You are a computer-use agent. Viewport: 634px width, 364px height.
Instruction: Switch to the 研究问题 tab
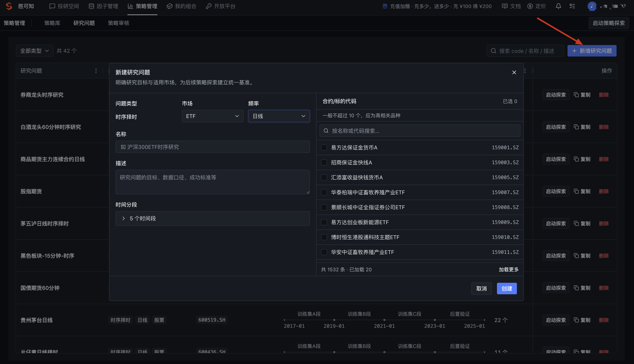click(x=84, y=23)
